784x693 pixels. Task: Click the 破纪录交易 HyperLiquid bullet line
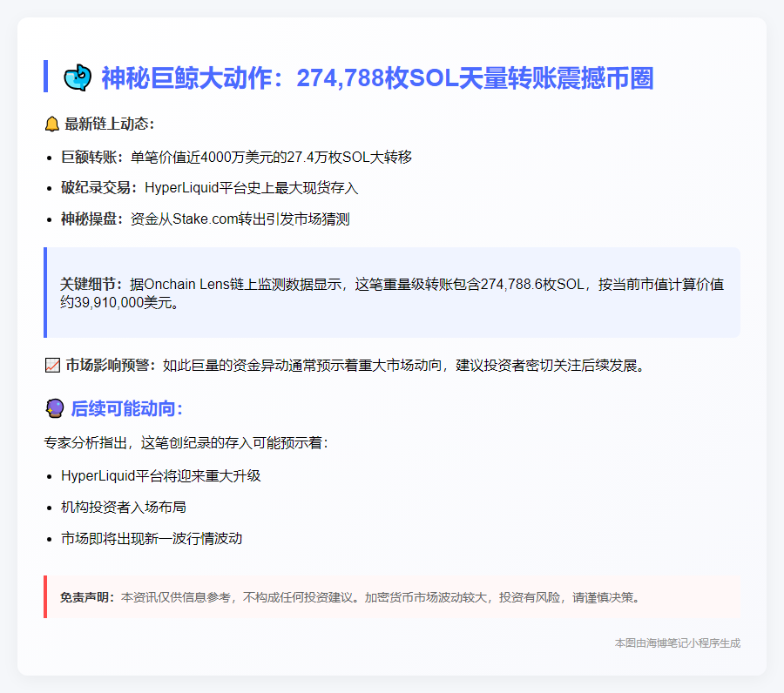[x=209, y=188]
